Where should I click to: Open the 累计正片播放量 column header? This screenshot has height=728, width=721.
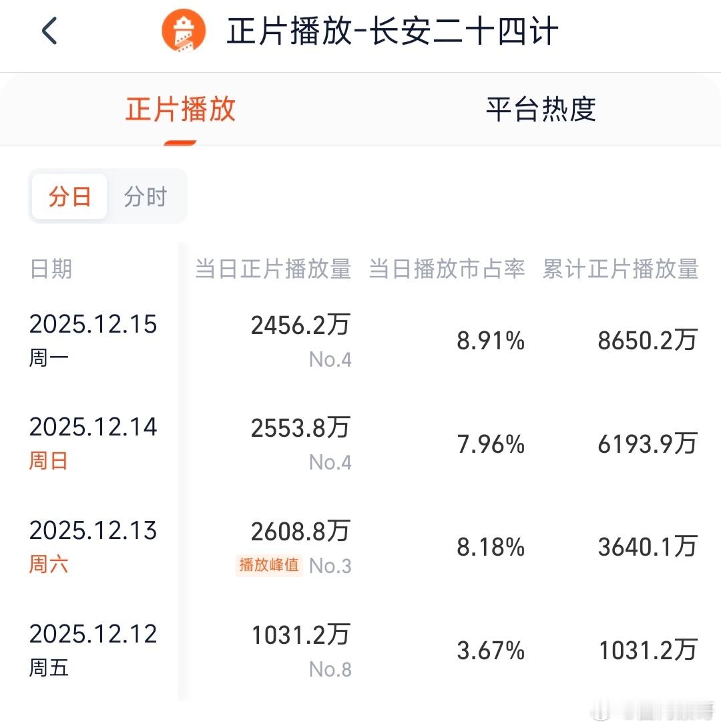[x=619, y=269]
